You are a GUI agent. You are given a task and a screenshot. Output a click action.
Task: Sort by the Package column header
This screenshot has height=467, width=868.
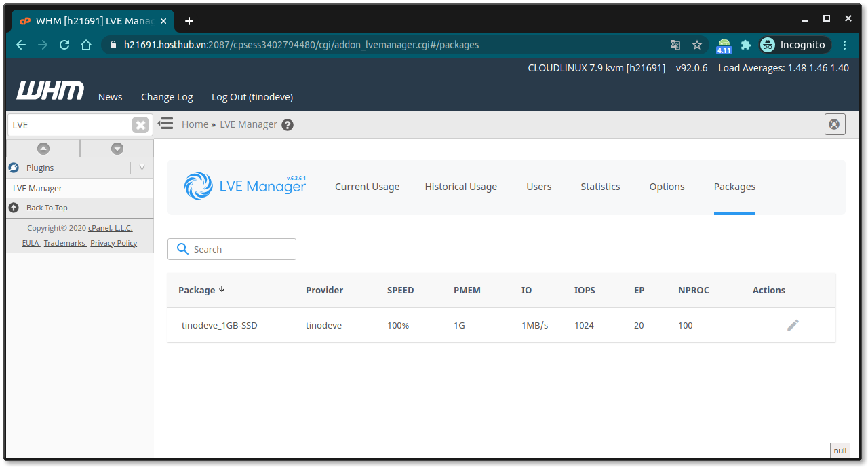click(x=201, y=290)
